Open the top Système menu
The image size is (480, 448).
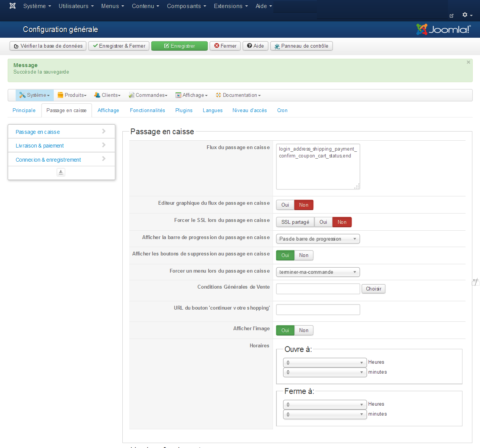(37, 6)
